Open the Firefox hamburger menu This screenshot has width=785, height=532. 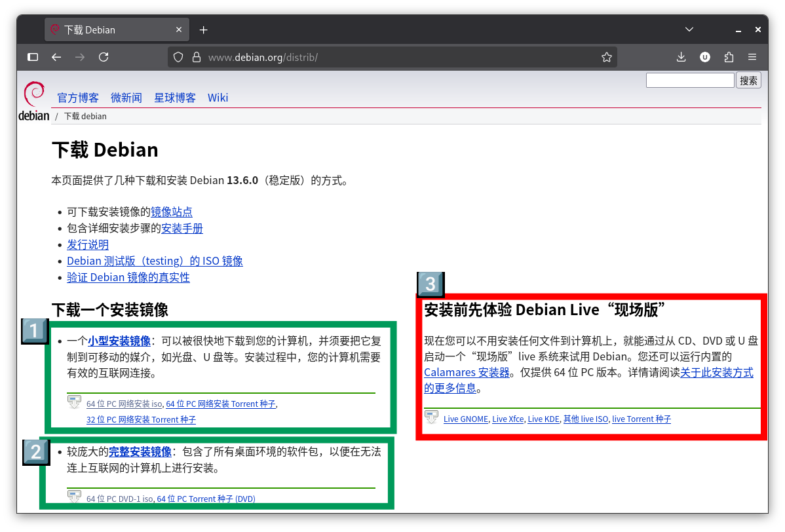(x=752, y=57)
